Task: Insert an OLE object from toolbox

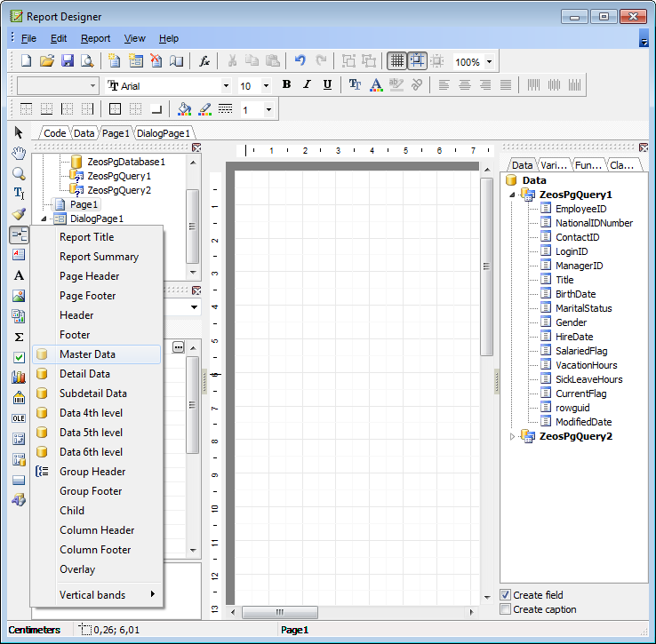Action: click(x=19, y=417)
